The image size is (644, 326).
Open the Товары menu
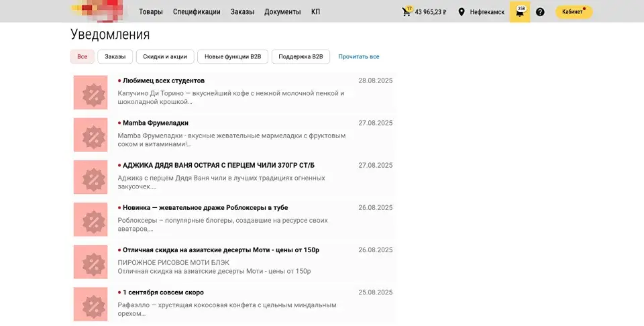[151, 12]
